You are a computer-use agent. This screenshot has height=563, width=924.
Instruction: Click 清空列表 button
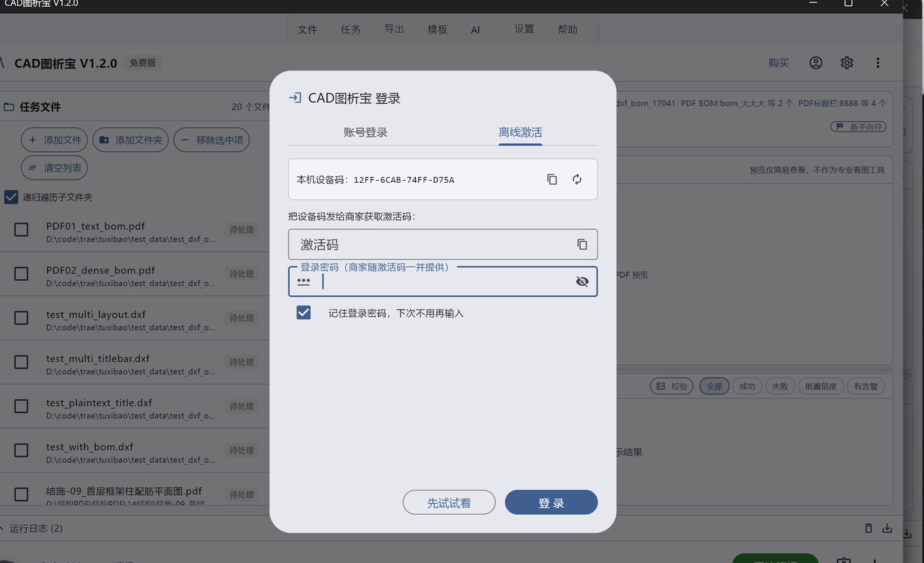click(54, 168)
